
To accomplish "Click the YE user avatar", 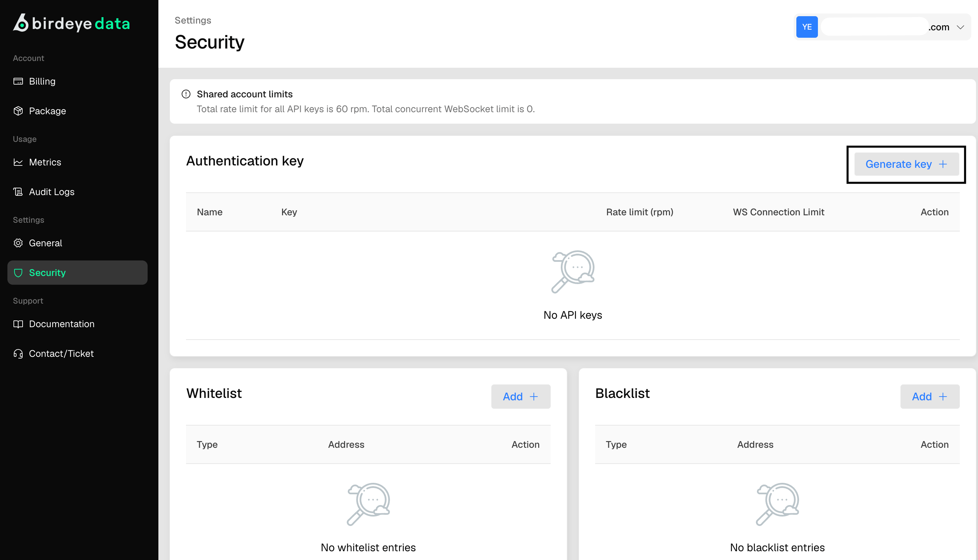I will click(x=806, y=27).
